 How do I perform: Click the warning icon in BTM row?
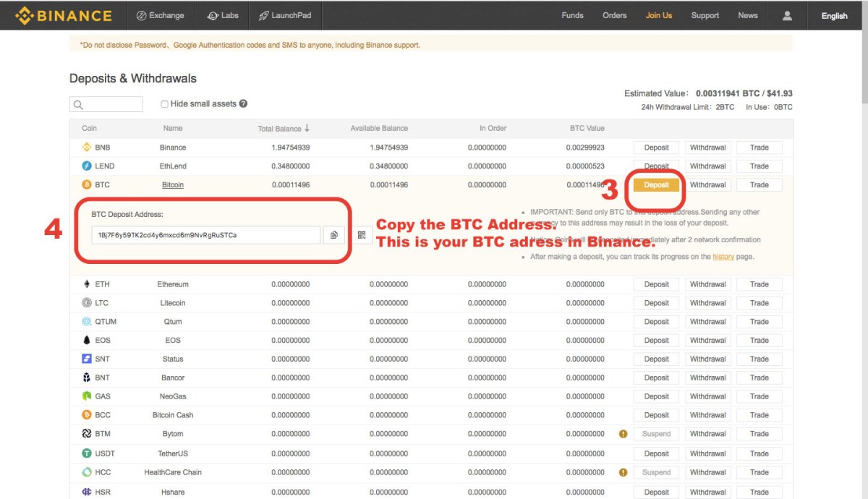623,434
